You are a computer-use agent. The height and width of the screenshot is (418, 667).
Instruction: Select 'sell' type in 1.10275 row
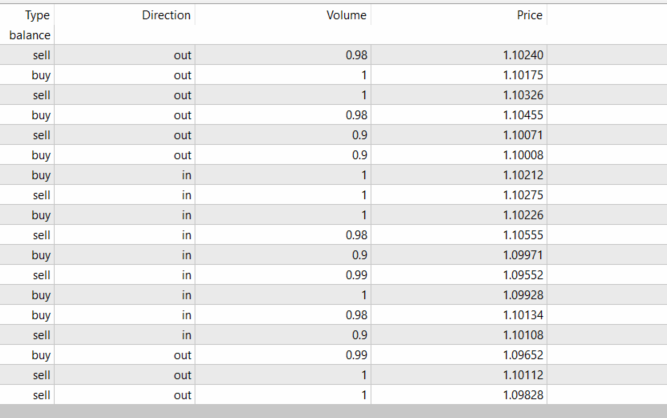[42, 195]
